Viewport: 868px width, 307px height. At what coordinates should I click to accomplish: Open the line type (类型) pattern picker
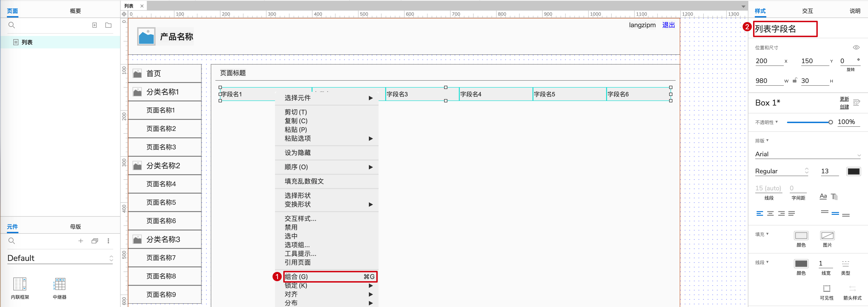[x=845, y=263]
